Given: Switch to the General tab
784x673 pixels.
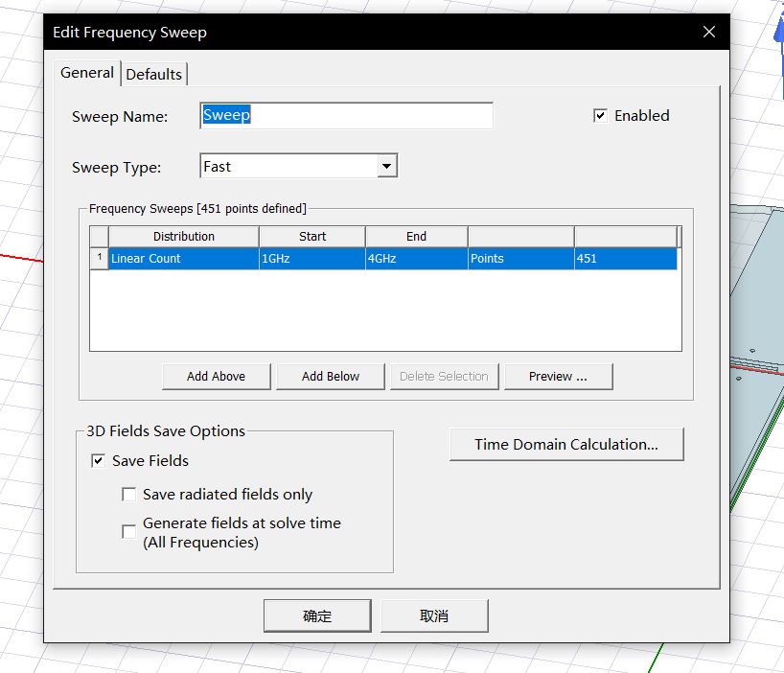Looking at the screenshot, I should (87, 73).
